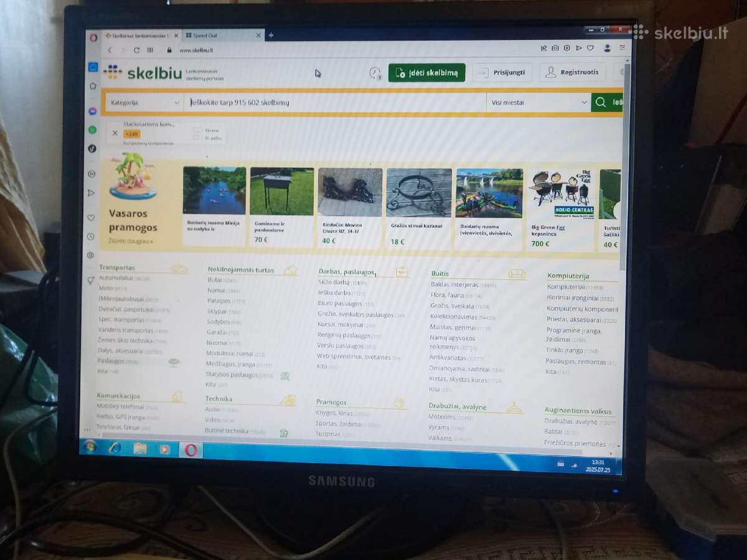Click the Ieškokite tarp skelbimų search field
This screenshot has width=747, height=560.
point(335,103)
